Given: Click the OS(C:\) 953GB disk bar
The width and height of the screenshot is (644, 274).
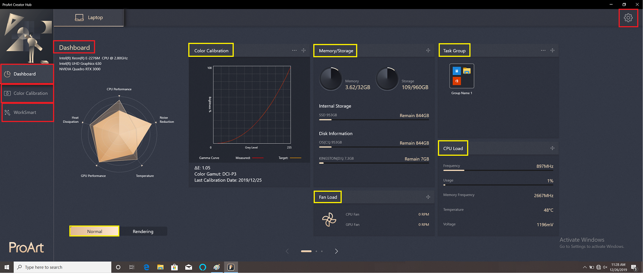Looking at the screenshot, I should [374, 147].
